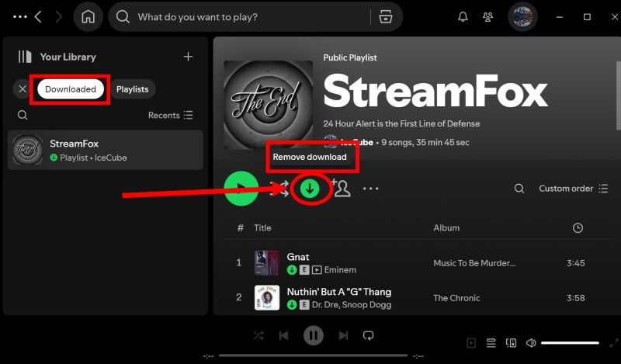This screenshot has width=621, height=364.
Task: Mute the volume speaker icon
Action: click(x=531, y=343)
